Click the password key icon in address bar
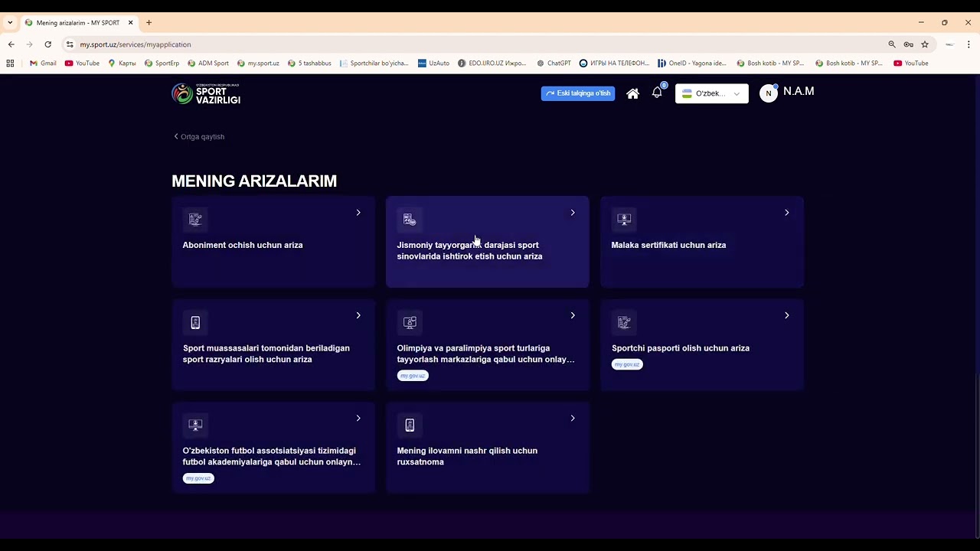980x551 pixels. [908, 44]
